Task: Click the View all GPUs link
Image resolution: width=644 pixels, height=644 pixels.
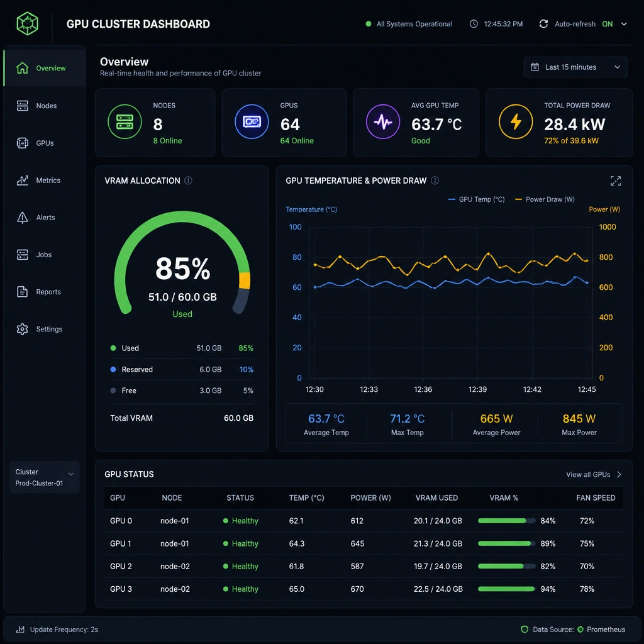Action: [588, 474]
